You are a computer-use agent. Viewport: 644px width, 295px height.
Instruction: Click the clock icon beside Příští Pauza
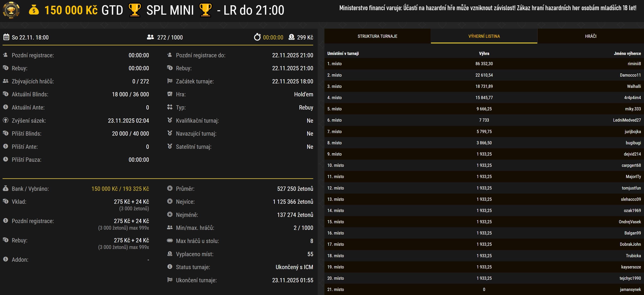tap(6, 159)
